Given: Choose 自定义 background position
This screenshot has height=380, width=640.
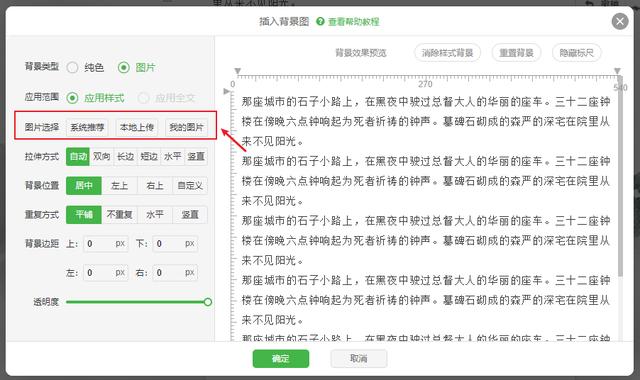Looking at the screenshot, I should [190, 186].
